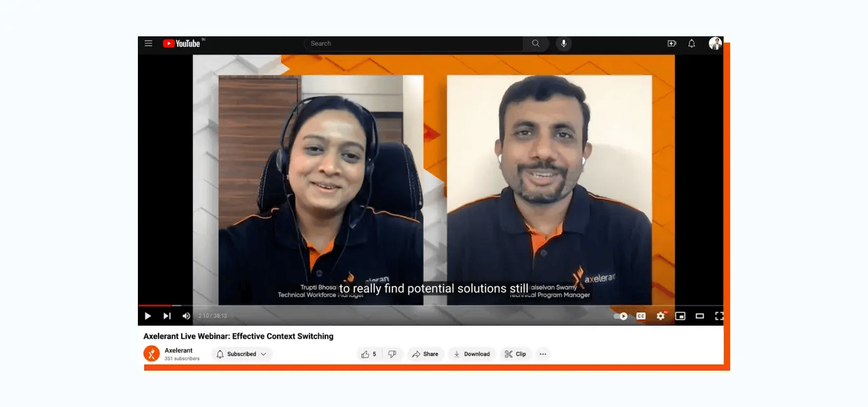Dislike the video
Screen dimensions: 868x407
tap(392, 354)
